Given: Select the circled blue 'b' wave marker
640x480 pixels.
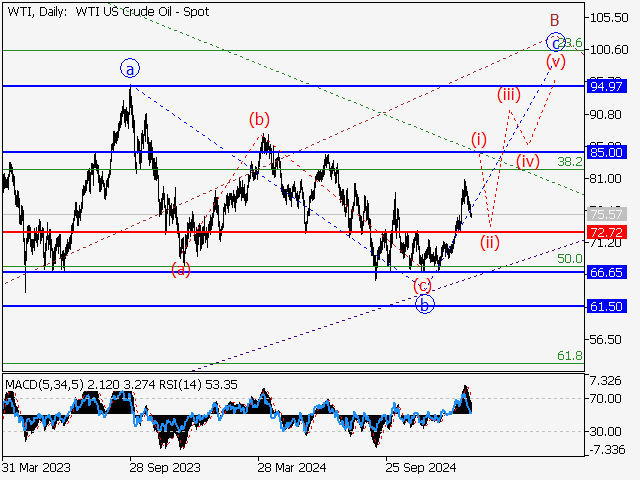Looking at the screenshot, I should 424,305.
